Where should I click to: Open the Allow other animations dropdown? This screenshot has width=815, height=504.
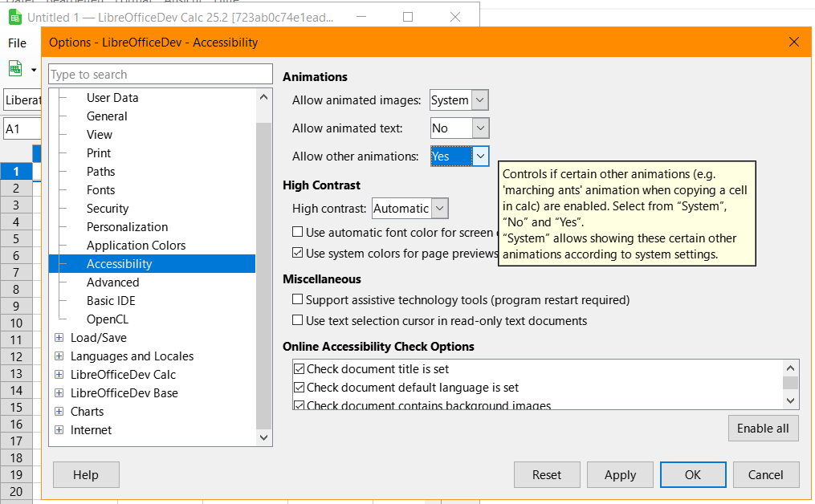click(x=460, y=156)
